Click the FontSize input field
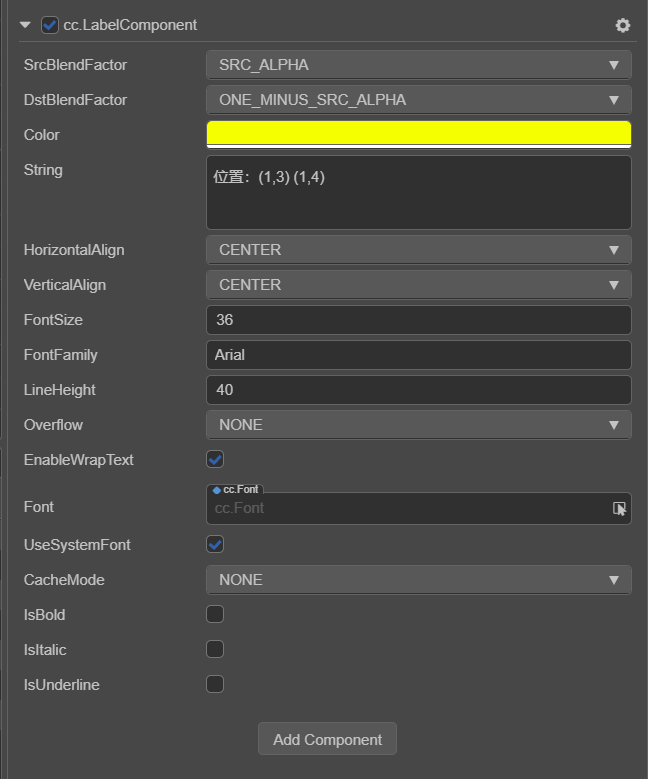This screenshot has height=779, width=648. coord(418,320)
